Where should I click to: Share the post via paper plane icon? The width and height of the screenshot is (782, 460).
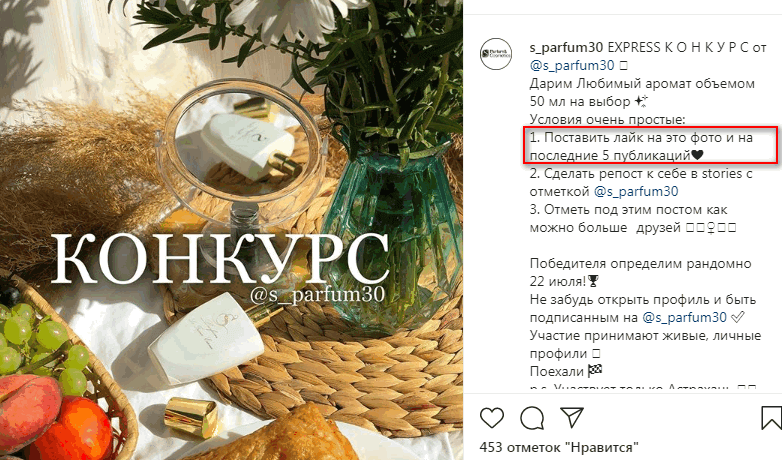[x=572, y=417]
